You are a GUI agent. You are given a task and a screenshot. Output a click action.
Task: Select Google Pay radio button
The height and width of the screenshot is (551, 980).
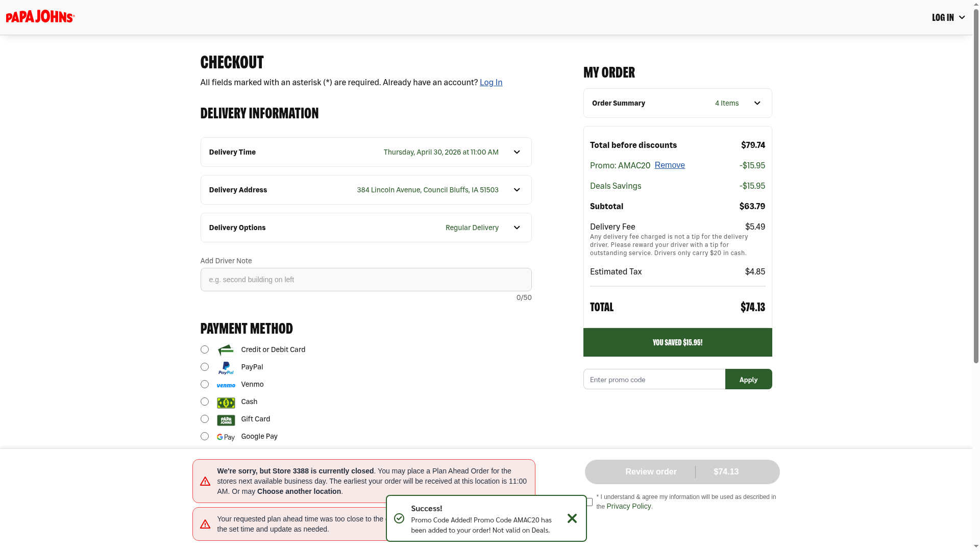pos(205,436)
